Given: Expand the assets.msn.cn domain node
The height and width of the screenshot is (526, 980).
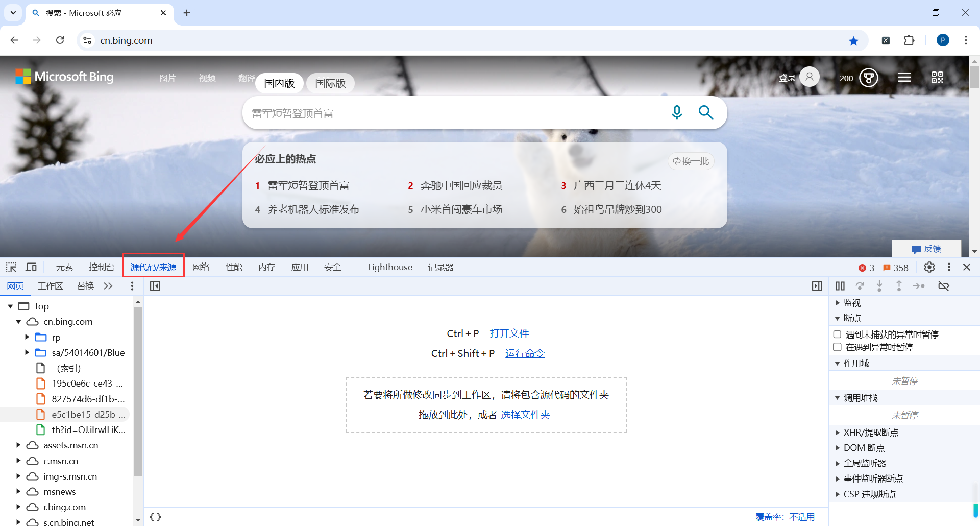Looking at the screenshot, I should (x=18, y=445).
